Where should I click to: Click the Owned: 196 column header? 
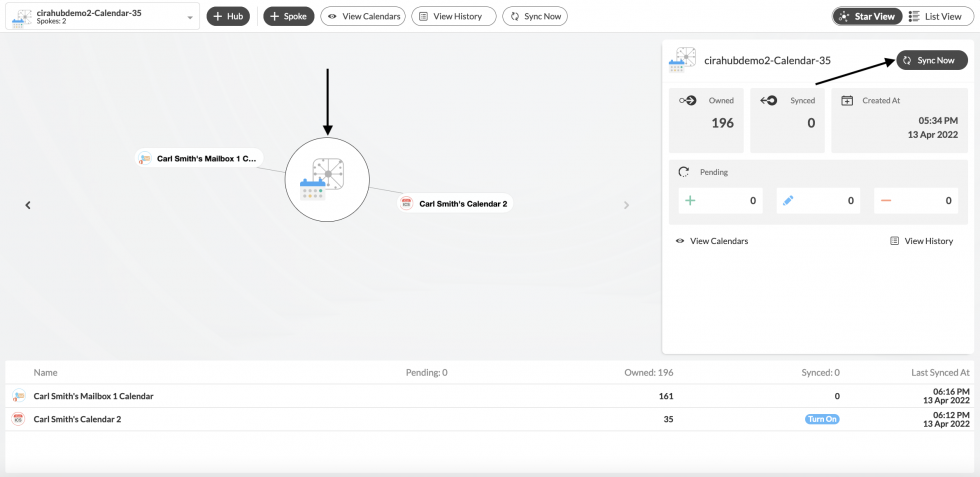[x=649, y=373]
